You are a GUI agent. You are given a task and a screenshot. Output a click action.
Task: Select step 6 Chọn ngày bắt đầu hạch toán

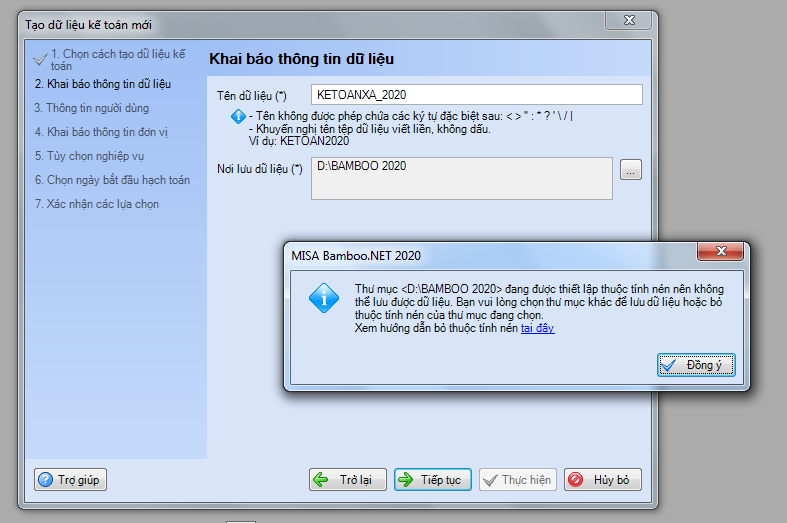point(112,180)
